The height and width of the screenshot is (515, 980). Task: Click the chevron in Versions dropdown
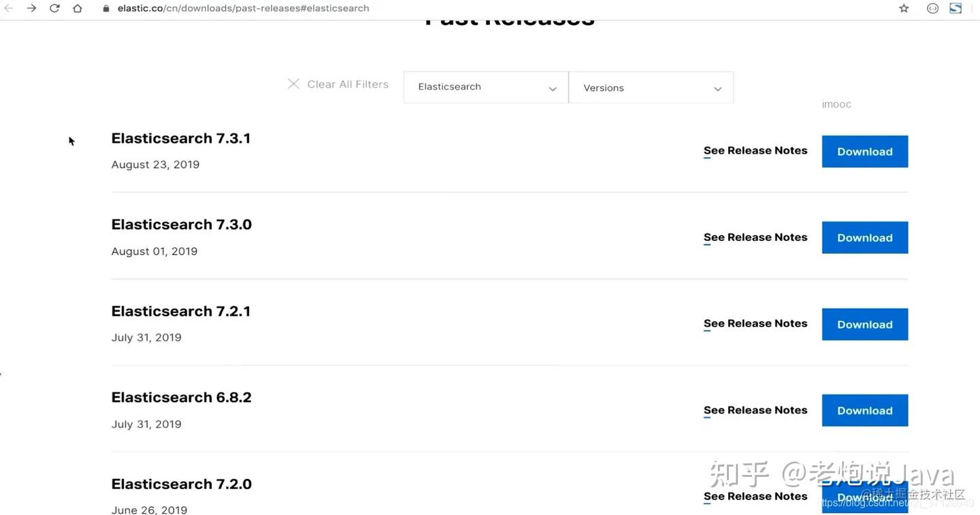coord(717,89)
